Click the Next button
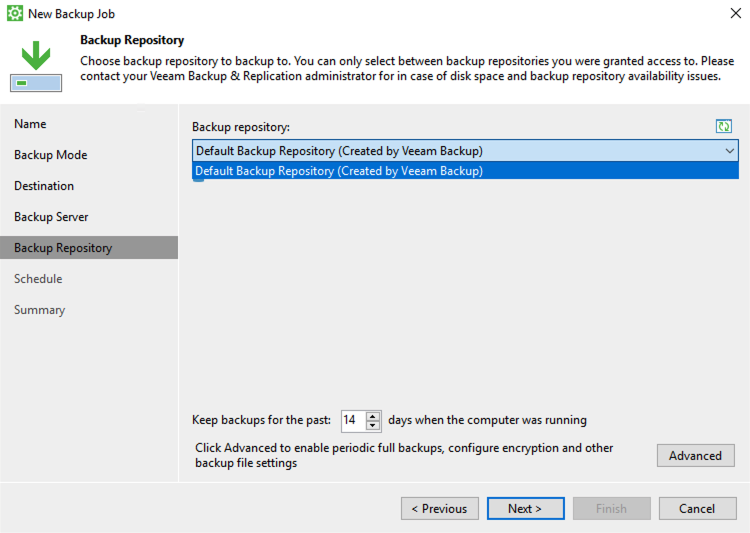Image resolution: width=750 pixels, height=533 pixels. [525, 508]
